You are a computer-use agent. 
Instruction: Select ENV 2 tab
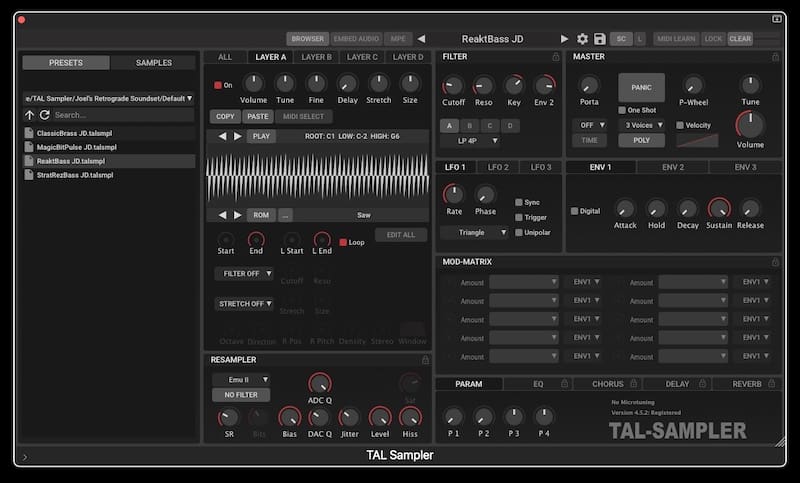coord(672,167)
